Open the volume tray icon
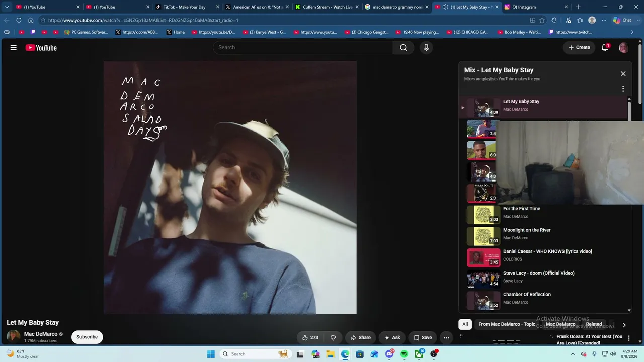The height and width of the screenshot is (362, 644). pyautogui.click(x=613, y=354)
